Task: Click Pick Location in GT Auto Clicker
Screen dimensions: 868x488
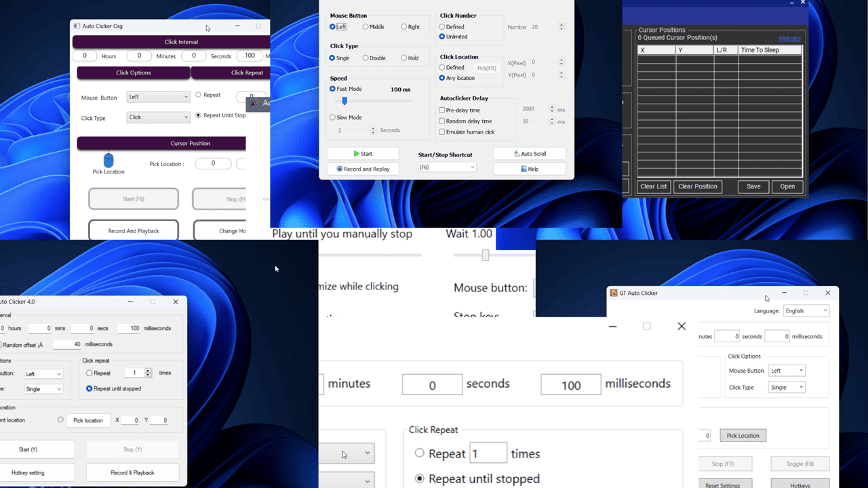Action: pos(743,435)
